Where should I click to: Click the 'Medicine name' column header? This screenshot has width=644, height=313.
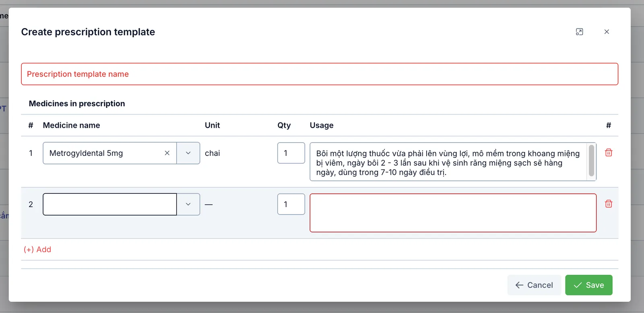72,125
